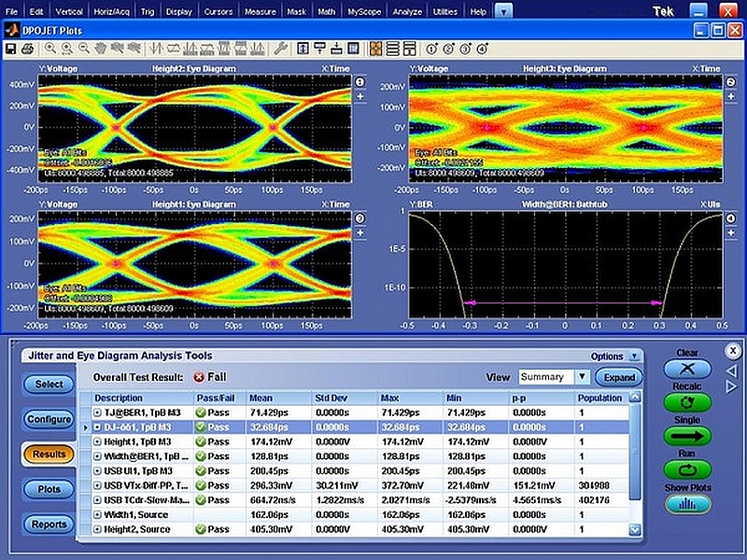
Task: Open the Edit menu
Action: 36,11
